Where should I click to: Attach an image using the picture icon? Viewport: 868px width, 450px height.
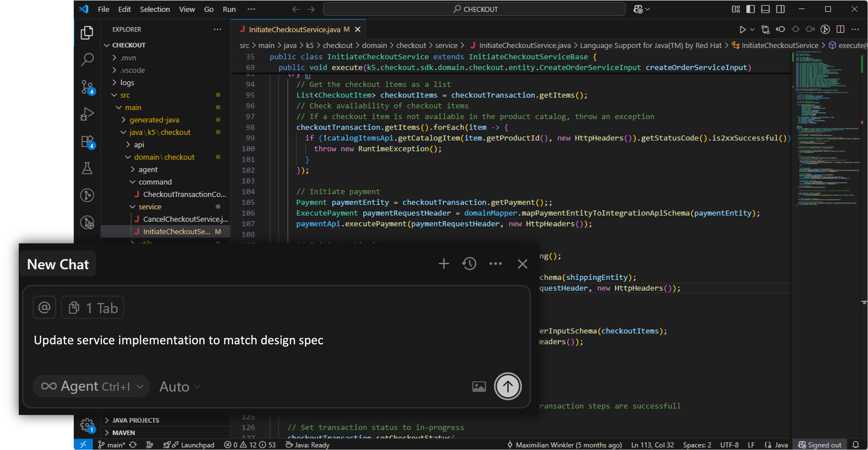[x=479, y=386]
